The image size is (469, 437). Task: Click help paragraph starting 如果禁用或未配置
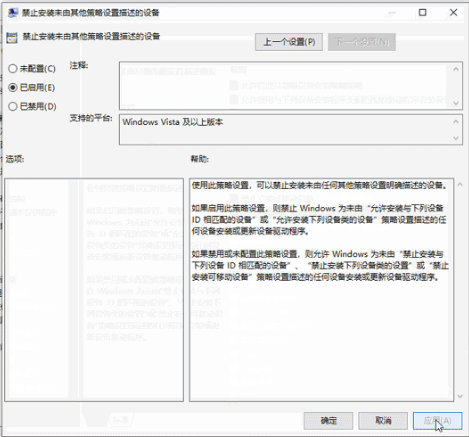pyautogui.click(x=320, y=266)
